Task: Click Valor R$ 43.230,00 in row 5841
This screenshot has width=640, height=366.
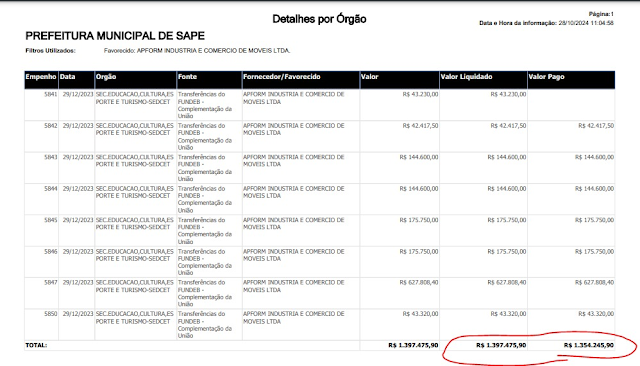Action: coord(420,94)
